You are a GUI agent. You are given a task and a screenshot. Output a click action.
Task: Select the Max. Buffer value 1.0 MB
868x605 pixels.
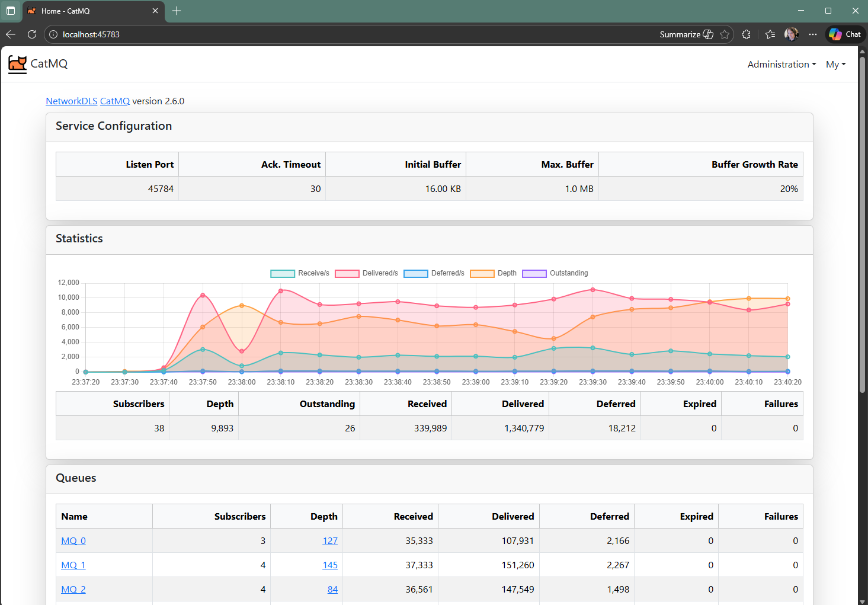point(579,189)
